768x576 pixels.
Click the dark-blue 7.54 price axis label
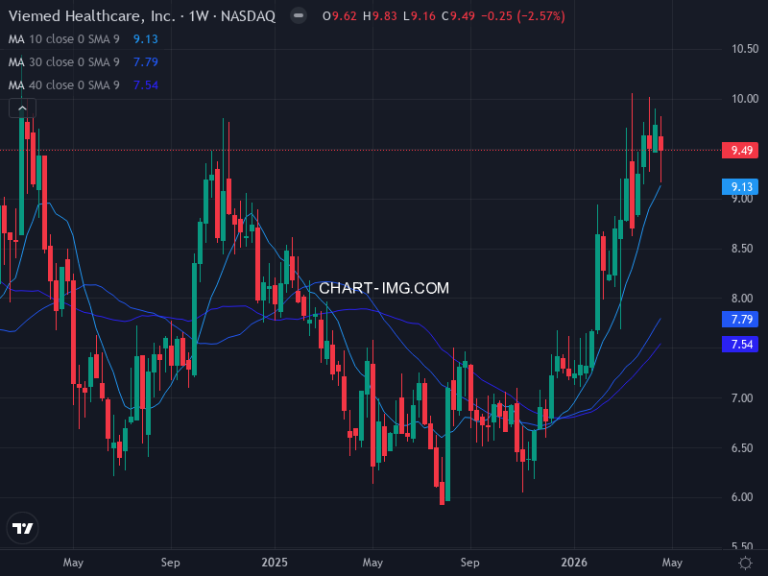(740, 344)
